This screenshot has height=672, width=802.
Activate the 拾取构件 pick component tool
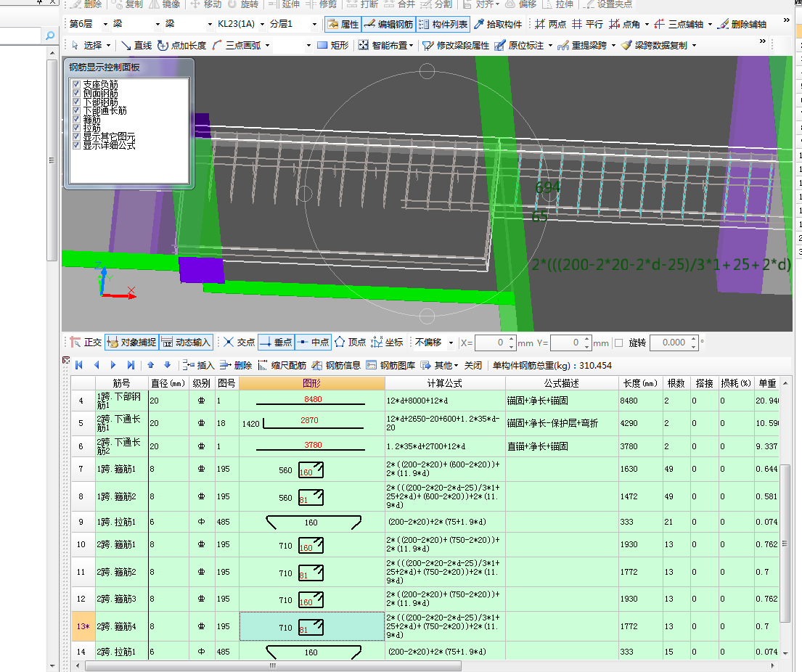(x=498, y=24)
